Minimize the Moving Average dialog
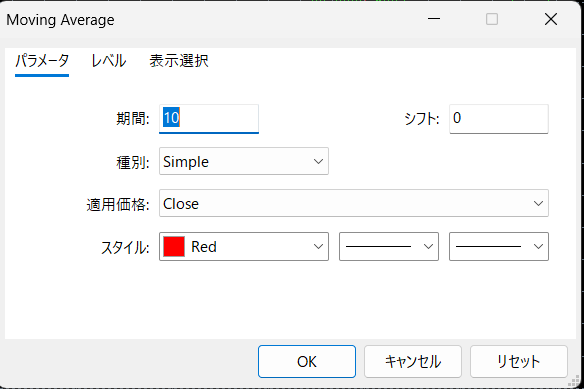584x389 pixels. pos(434,19)
